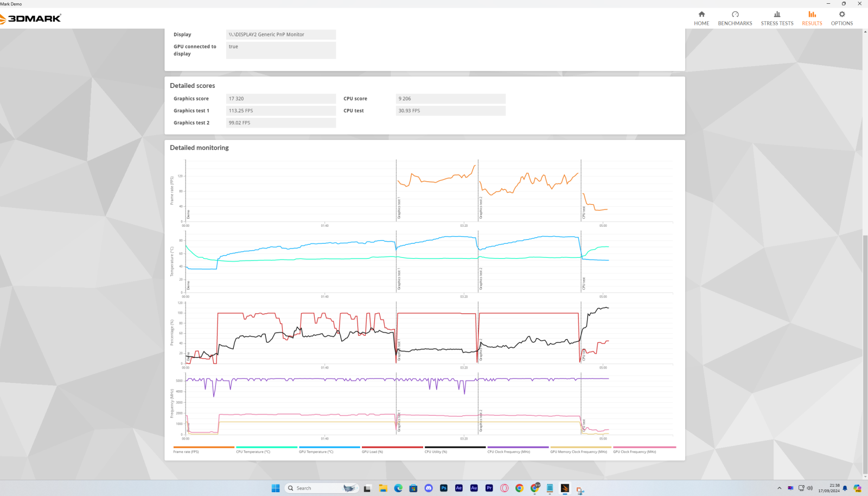The width and height of the screenshot is (868, 496).
Task: Open the Options gear icon
Action: click(842, 15)
